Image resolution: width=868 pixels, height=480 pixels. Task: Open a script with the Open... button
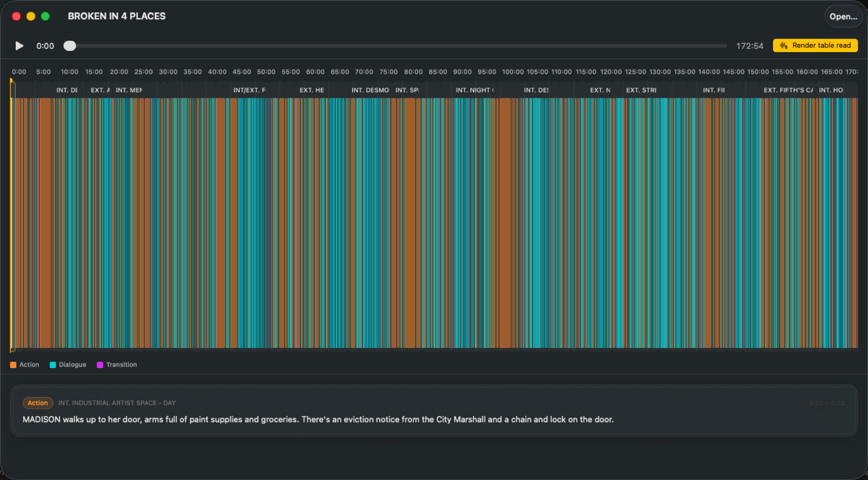coord(843,16)
